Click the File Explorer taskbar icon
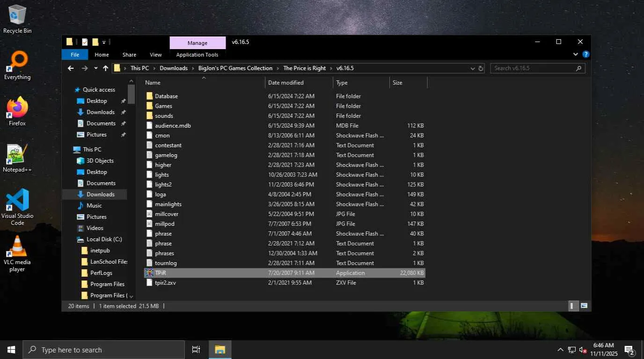Image resolution: width=644 pixels, height=359 pixels. click(220, 350)
